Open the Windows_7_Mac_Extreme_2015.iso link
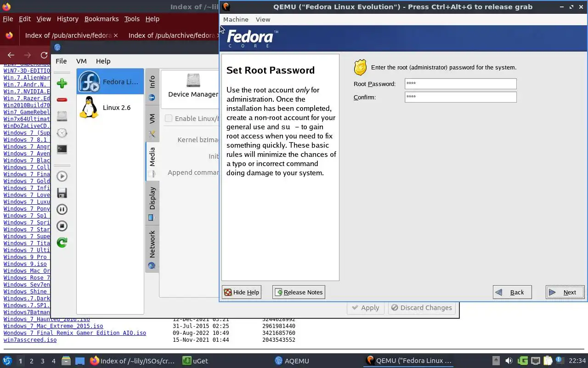The height and width of the screenshot is (368, 588). click(x=53, y=326)
